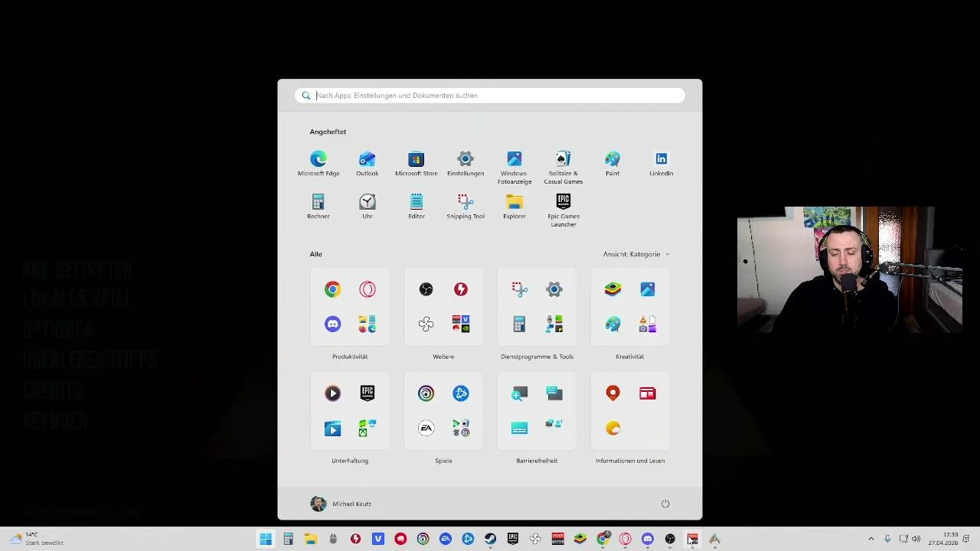Open the pinned Explorer folder app
The height and width of the screenshot is (551, 980).
514,207
